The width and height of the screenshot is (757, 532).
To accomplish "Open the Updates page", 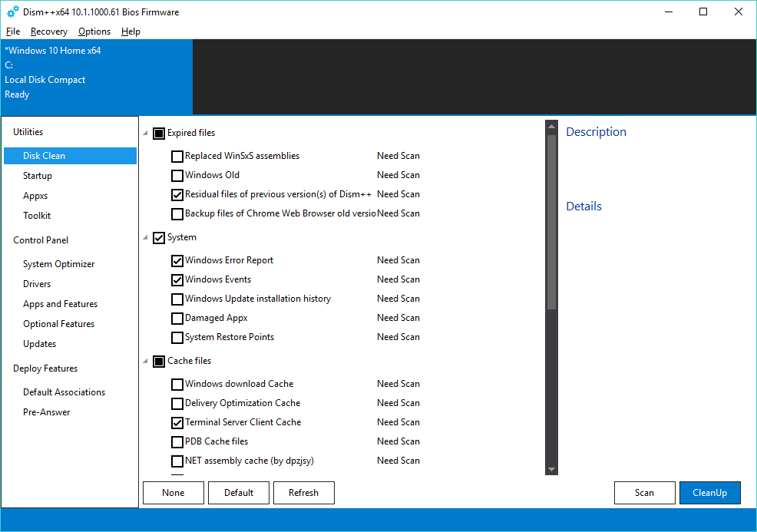I will 40,344.
